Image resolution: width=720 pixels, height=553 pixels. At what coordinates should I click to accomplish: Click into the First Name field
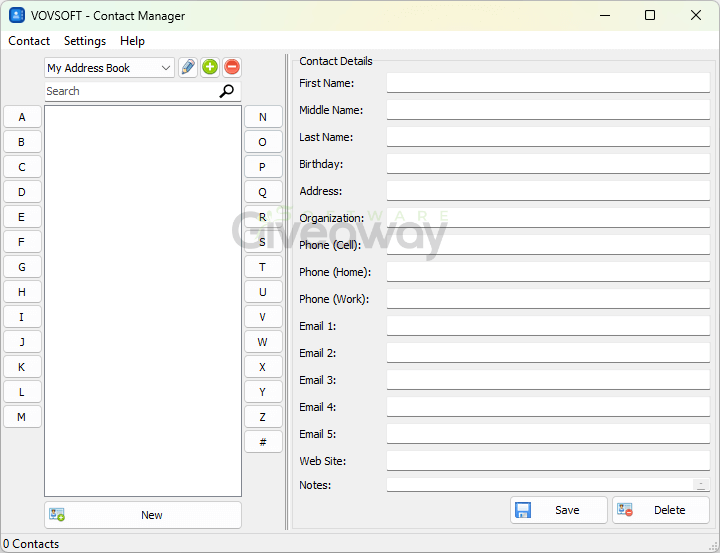click(x=548, y=83)
